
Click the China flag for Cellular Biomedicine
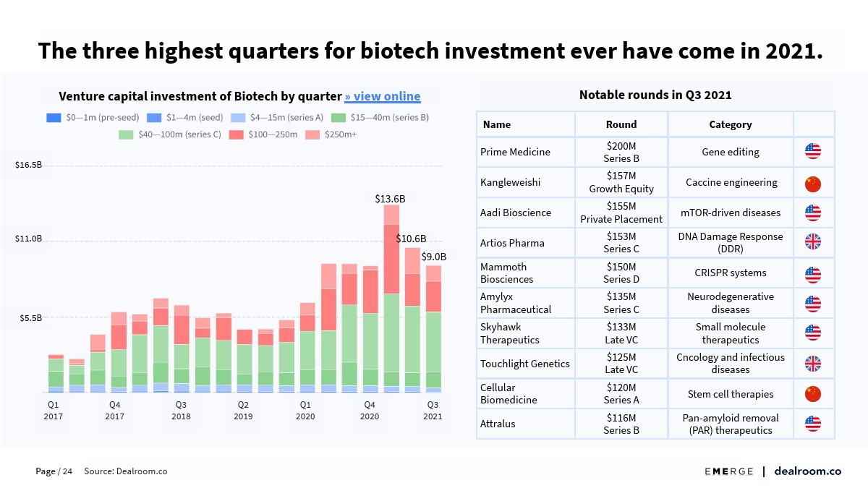point(813,394)
